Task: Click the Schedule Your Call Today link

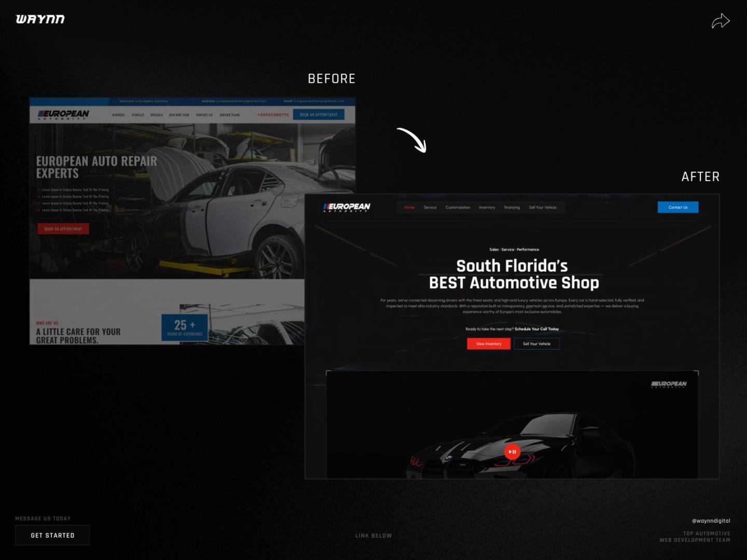Action: 536,329
